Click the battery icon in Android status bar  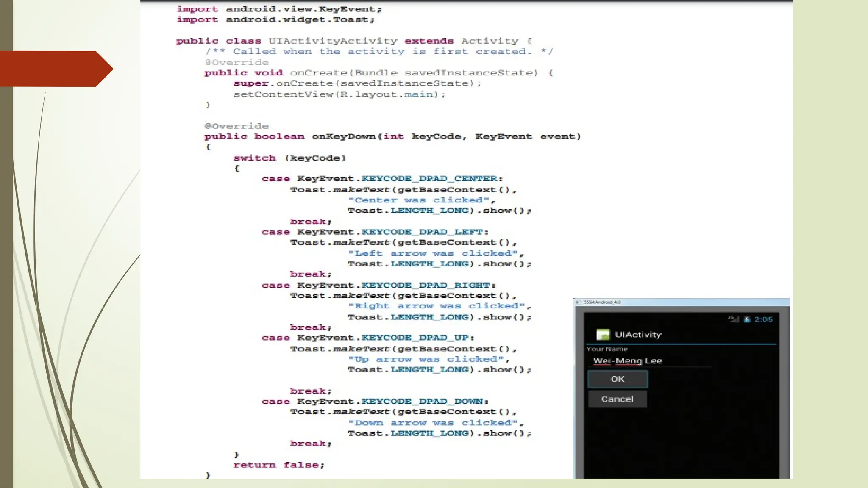(747, 319)
